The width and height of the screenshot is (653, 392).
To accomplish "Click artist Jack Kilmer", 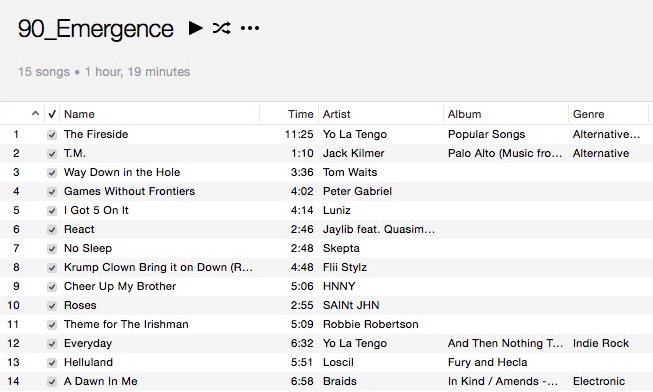I will tap(354, 153).
